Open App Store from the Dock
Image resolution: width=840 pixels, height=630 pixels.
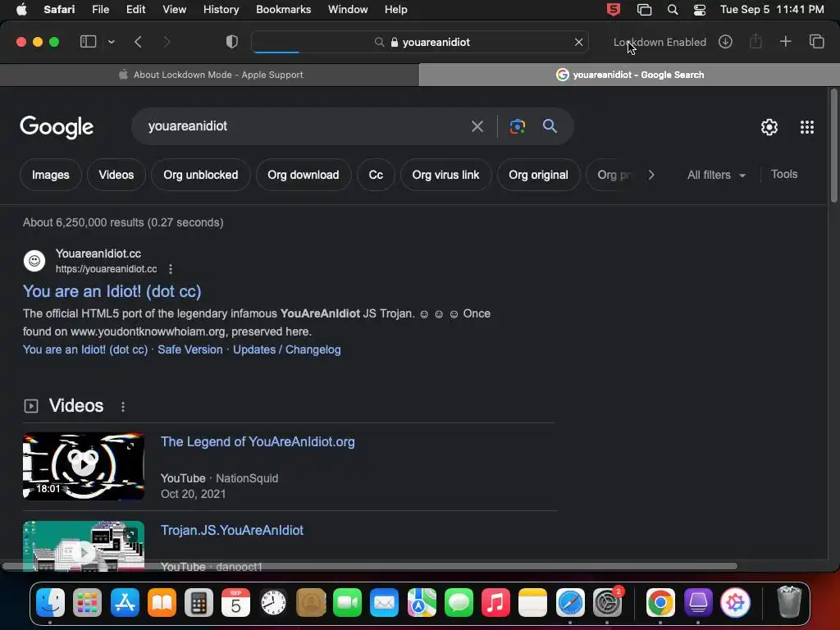[125, 603]
